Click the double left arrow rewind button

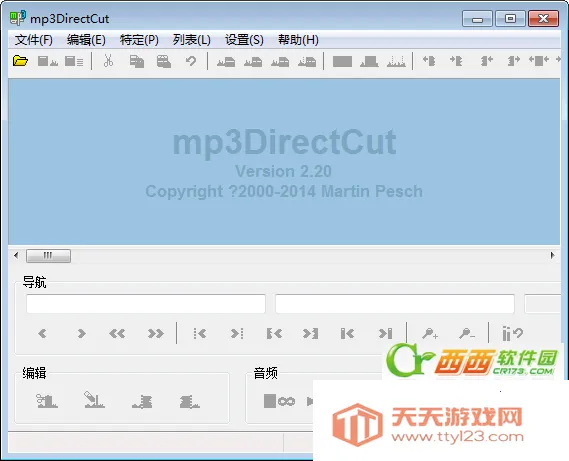coord(117,333)
